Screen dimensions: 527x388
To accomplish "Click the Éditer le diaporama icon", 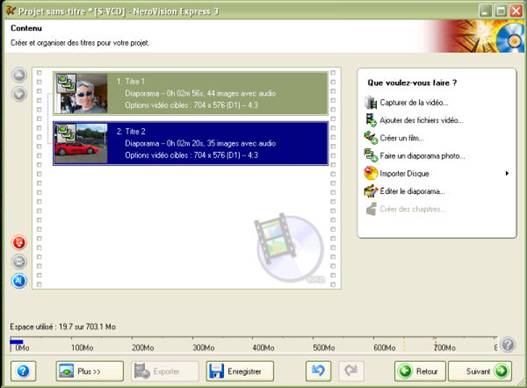I will coord(371,191).
